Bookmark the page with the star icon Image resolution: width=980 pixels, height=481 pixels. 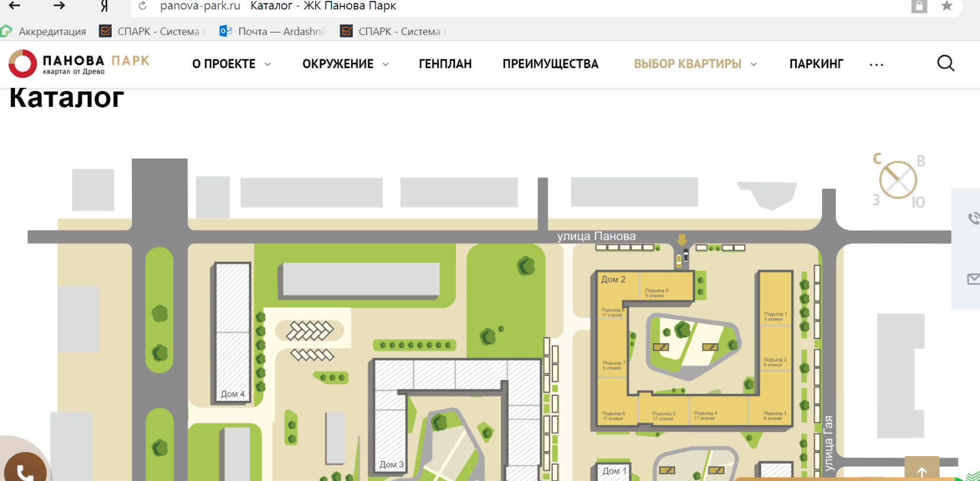pos(947,6)
